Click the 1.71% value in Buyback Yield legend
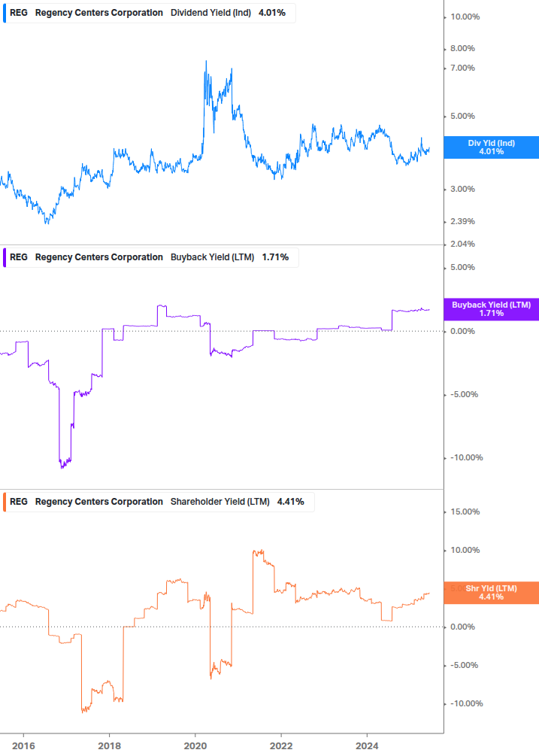Image resolution: width=539 pixels, height=756 pixels. pos(276,257)
